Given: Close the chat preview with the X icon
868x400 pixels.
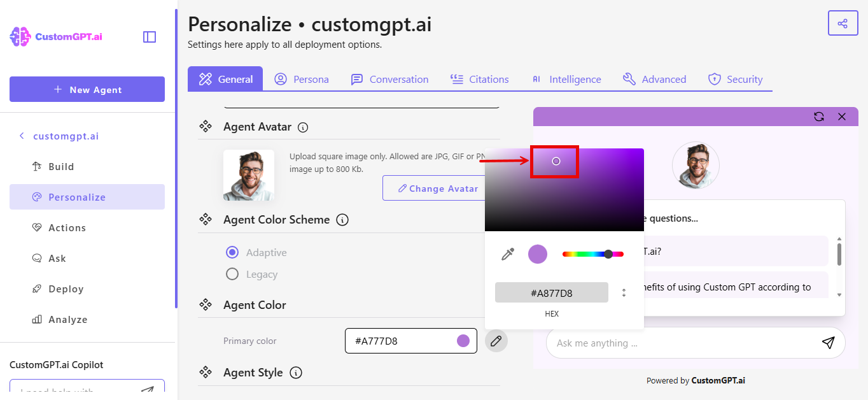Looking at the screenshot, I should click(842, 117).
